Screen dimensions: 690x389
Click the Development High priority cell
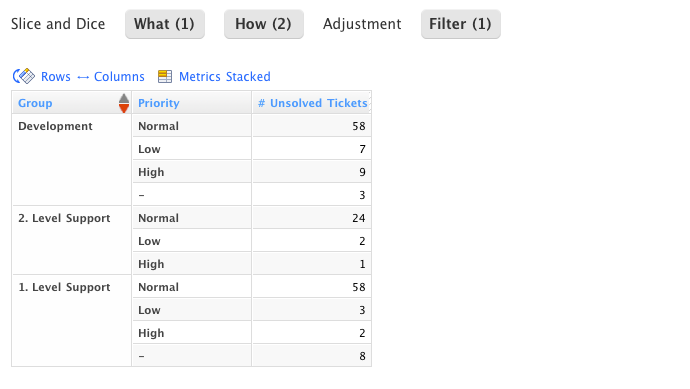[x=192, y=172]
